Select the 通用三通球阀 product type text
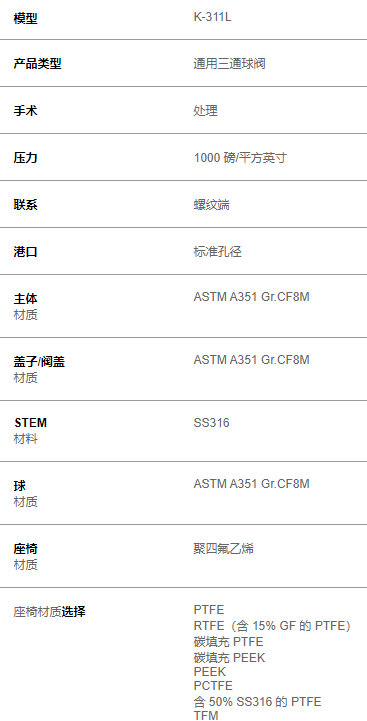The width and height of the screenshot is (367, 721). (229, 63)
